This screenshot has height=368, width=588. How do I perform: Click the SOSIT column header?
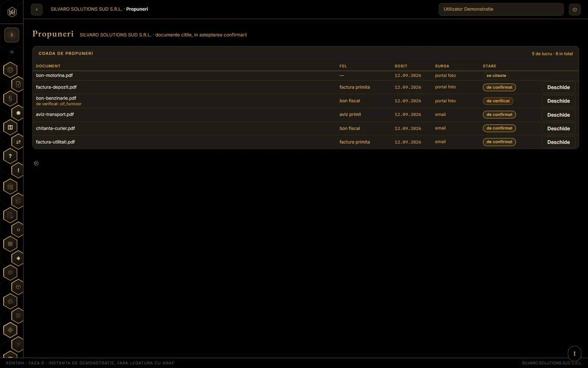click(x=401, y=66)
